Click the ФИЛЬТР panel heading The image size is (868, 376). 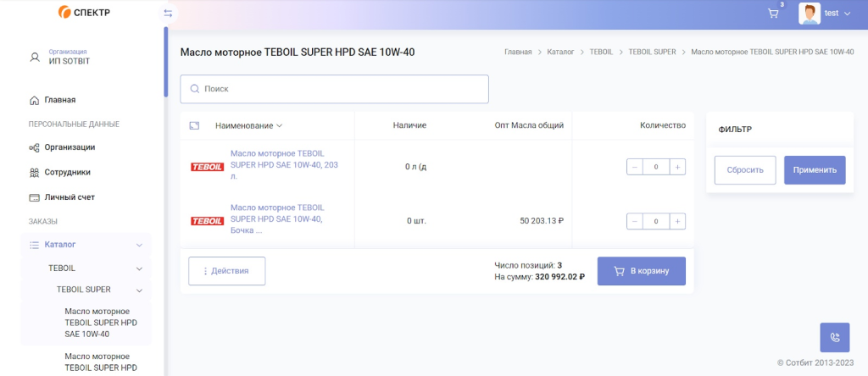pyautogui.click(x=735, y=130)
